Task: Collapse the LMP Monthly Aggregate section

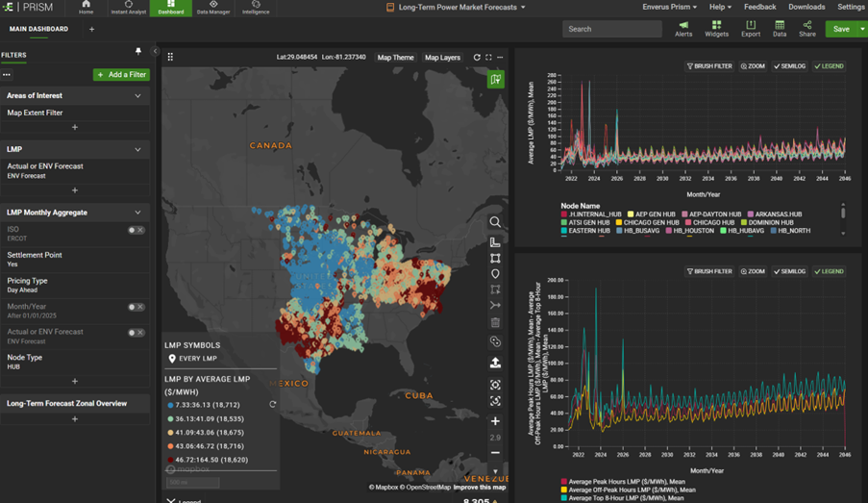Action: click(x=137, y=213)
